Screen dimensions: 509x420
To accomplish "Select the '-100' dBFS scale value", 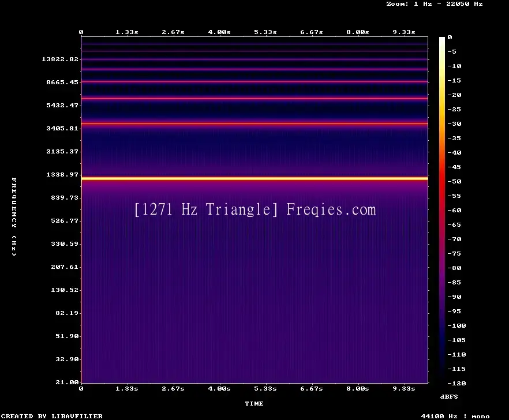I will (x=456, y=325).
